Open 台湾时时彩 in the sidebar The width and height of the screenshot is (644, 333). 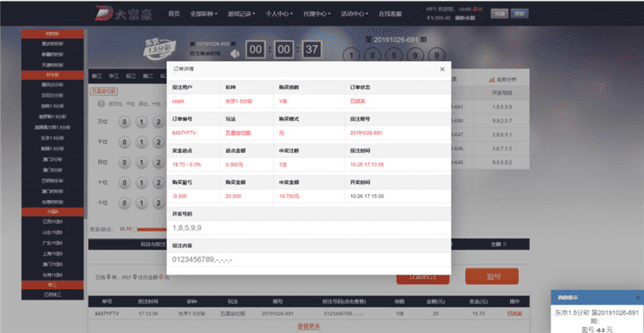52,202
